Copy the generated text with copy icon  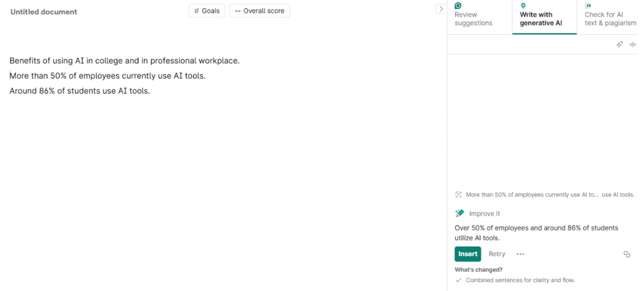click(627, 254)
